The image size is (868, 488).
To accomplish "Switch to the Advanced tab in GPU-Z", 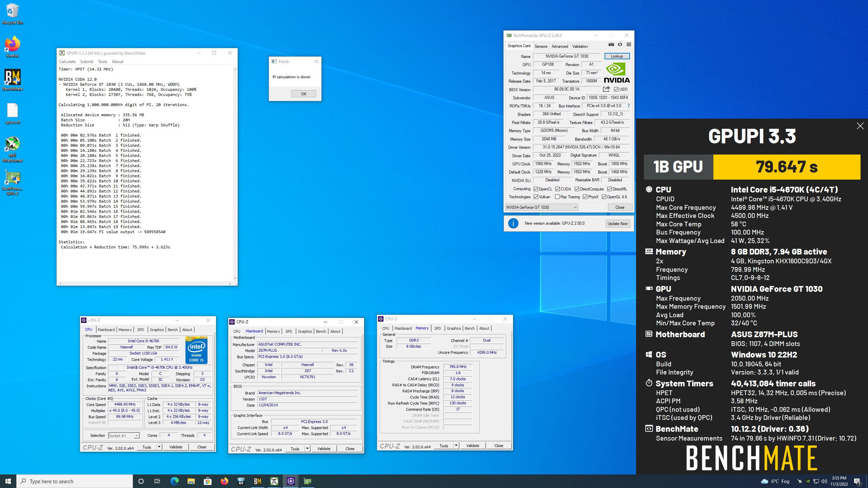I will (559, 46).
